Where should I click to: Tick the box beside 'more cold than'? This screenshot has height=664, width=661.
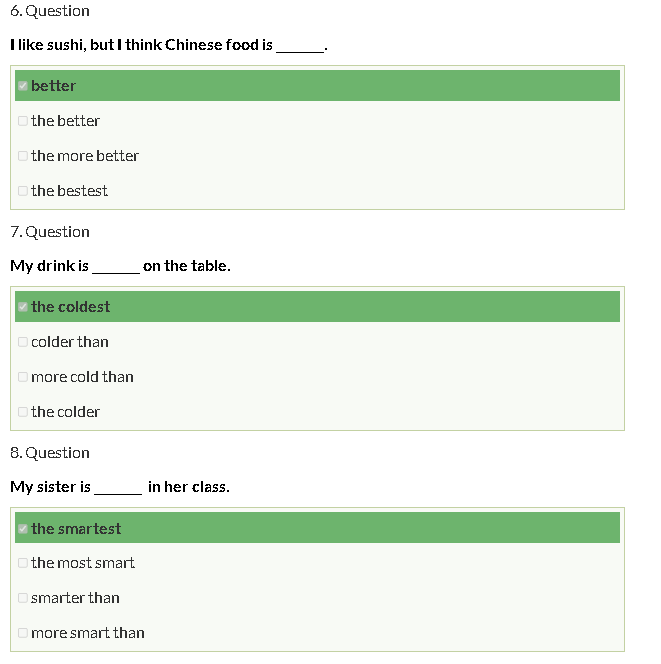pos(23,377)
